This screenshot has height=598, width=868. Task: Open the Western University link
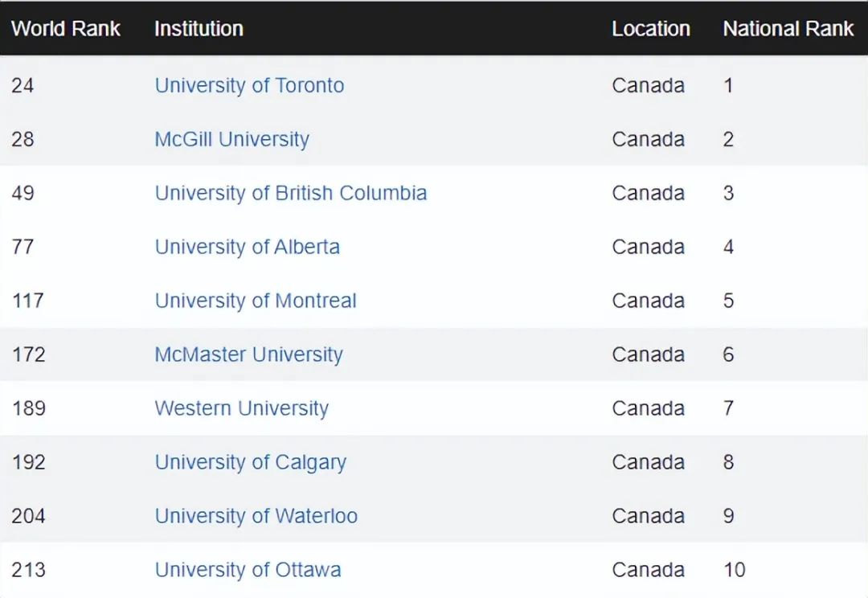pos(241,408)
